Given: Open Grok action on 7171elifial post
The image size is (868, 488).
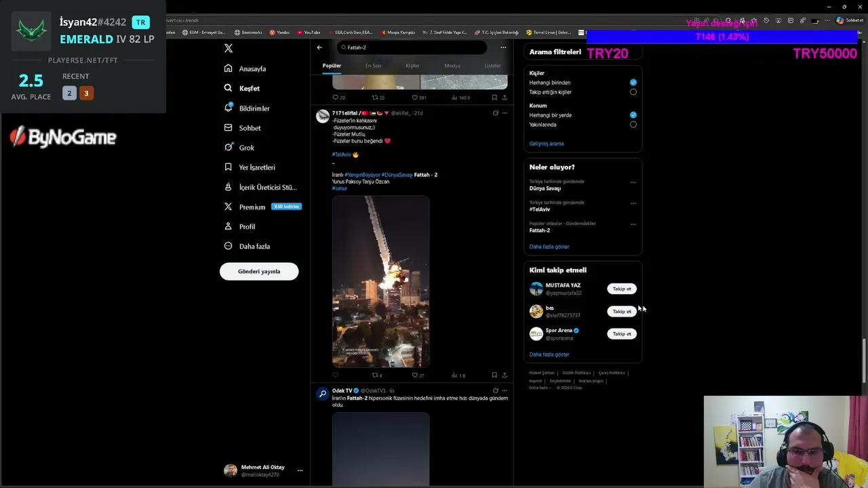Looking at the screenshot, I should point(495,113).
